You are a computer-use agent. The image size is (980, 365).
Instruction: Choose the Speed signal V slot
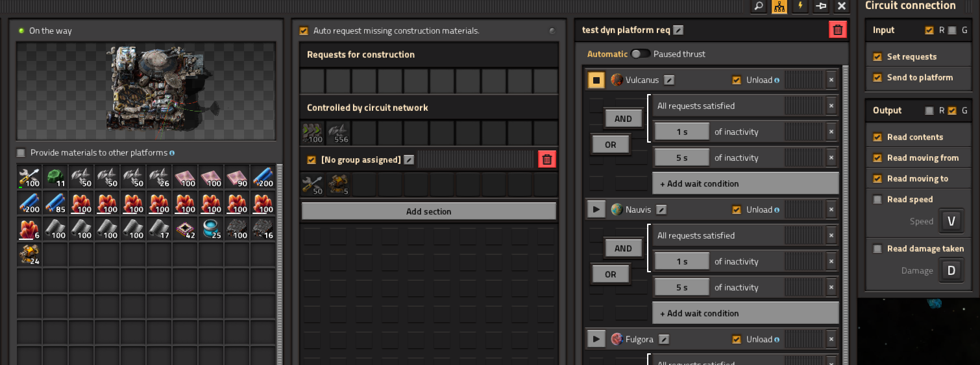pos(951,221)
